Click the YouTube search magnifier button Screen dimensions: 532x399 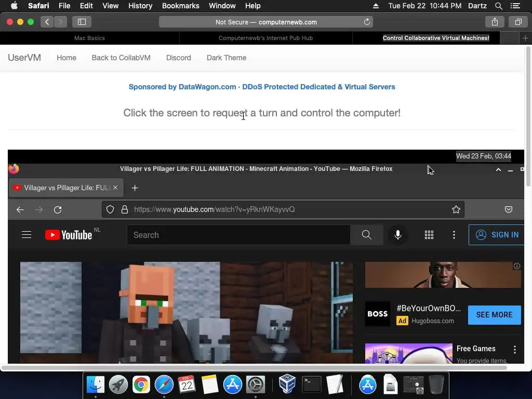tap(366, 235)
